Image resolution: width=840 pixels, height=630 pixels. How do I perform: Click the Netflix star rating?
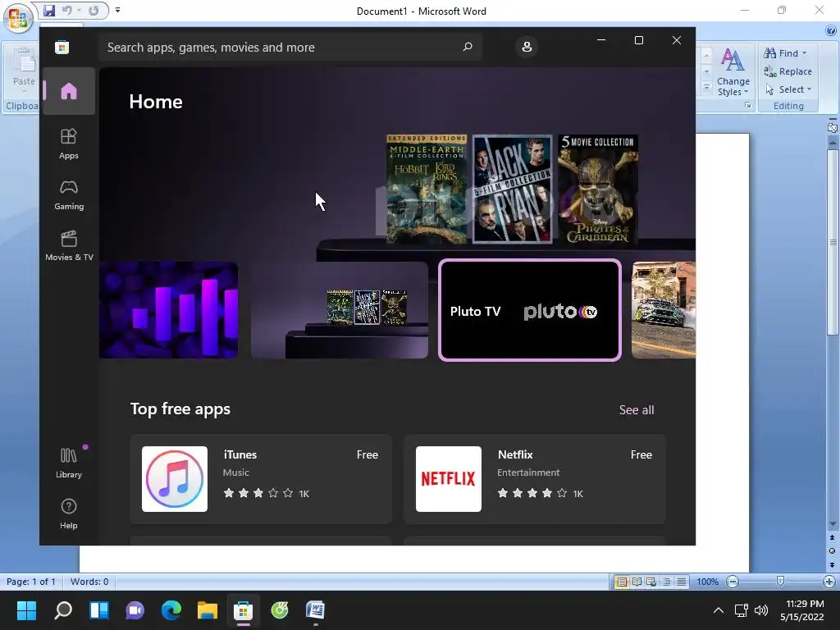point(532,493)
